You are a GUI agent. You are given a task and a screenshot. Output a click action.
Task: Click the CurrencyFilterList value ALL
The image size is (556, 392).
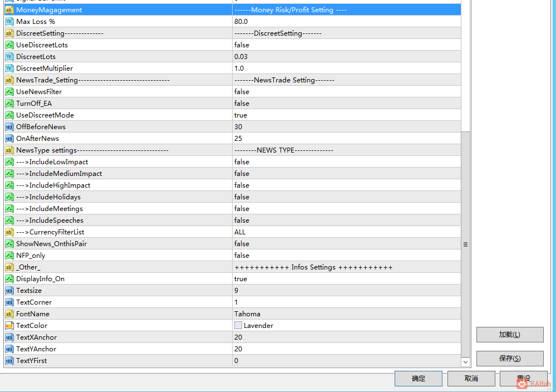(240, 232)
